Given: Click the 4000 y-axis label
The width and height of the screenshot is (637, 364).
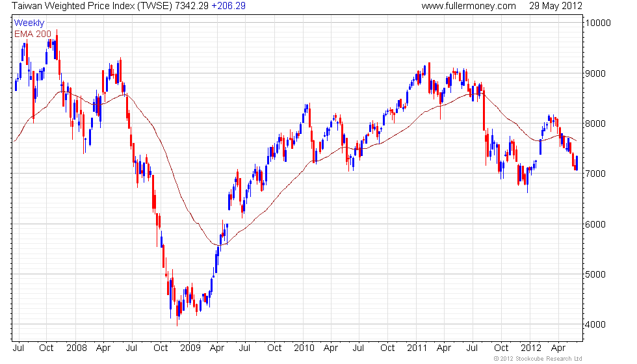Looking at the screenshot, I should click(595, 324).
